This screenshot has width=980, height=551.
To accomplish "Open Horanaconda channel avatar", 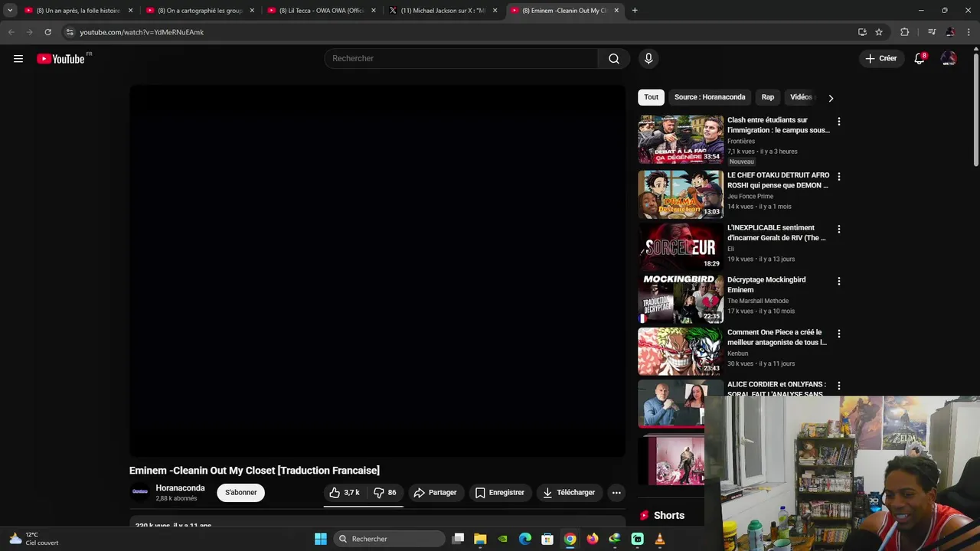I will (x=140, y=492).
